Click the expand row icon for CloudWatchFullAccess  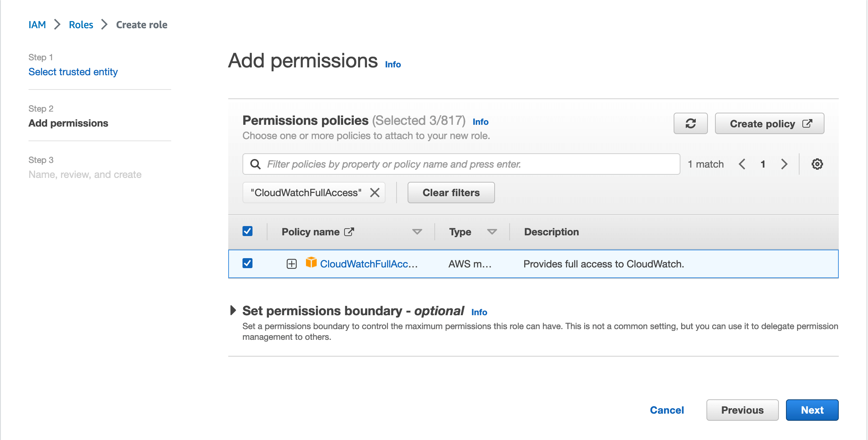(291, 264)
